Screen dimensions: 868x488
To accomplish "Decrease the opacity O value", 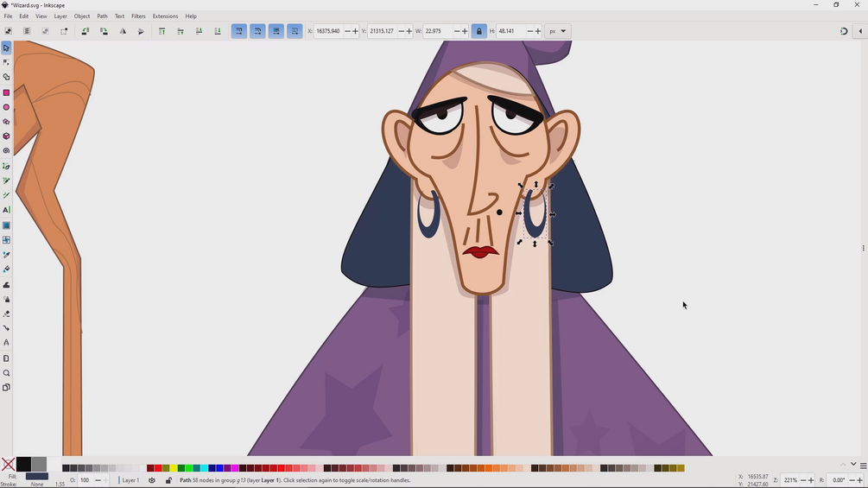I will (98, 480).
